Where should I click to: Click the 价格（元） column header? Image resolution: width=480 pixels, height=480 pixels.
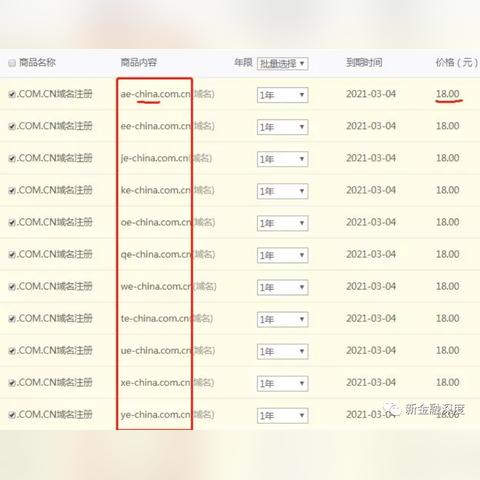457,62
